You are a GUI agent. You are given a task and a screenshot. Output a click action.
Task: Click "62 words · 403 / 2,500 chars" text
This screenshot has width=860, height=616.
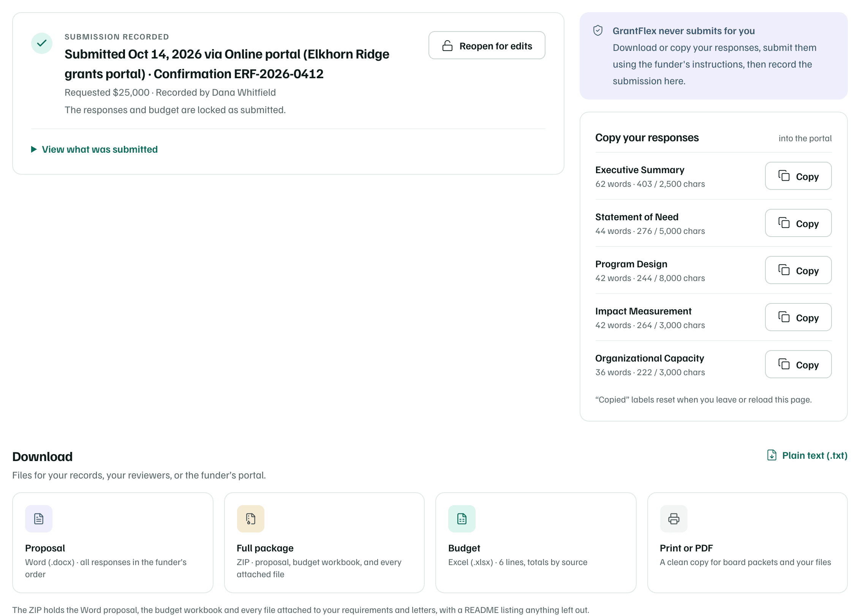(650, 184)
